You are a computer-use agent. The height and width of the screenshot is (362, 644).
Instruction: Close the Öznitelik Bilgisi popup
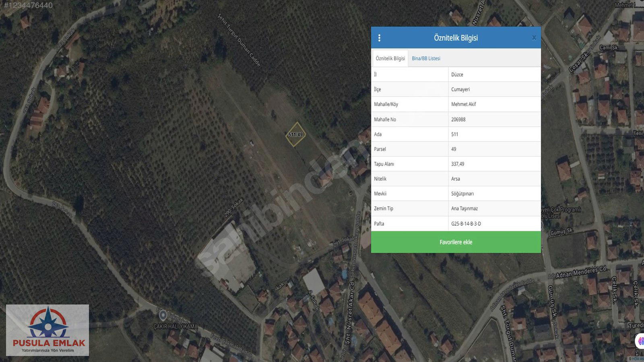point(534,38)
